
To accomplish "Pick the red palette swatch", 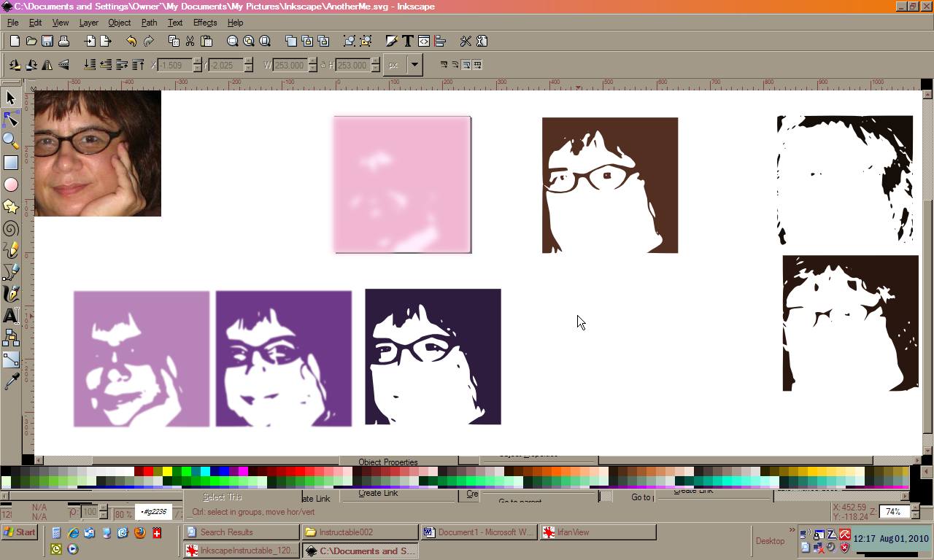I will (148, 471).
